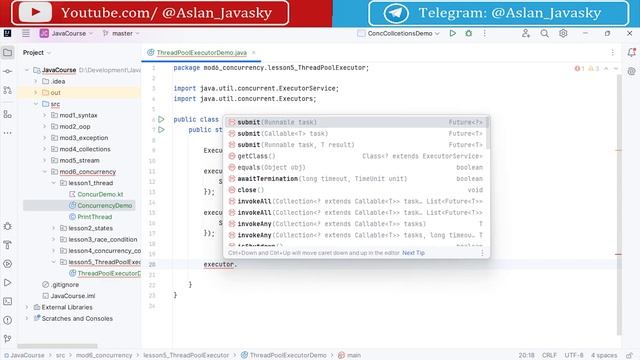The height and width of the screenshot is (360, 640).
Task: Place caret after executor. in line 20
Action: tap(238, 264)
